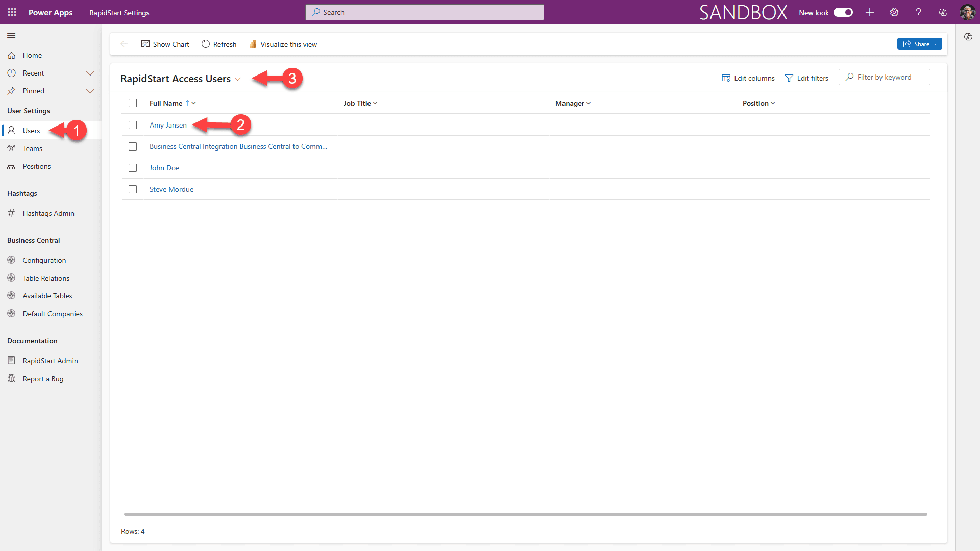Collapse the navigation sidebar with hamburger menu

click(x=11, y=35)
